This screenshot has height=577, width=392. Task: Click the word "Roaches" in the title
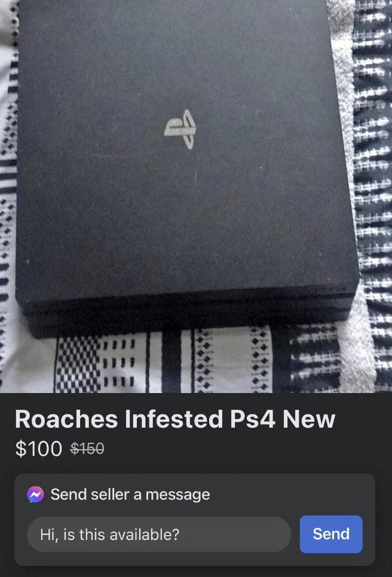(x=66, y=419)
